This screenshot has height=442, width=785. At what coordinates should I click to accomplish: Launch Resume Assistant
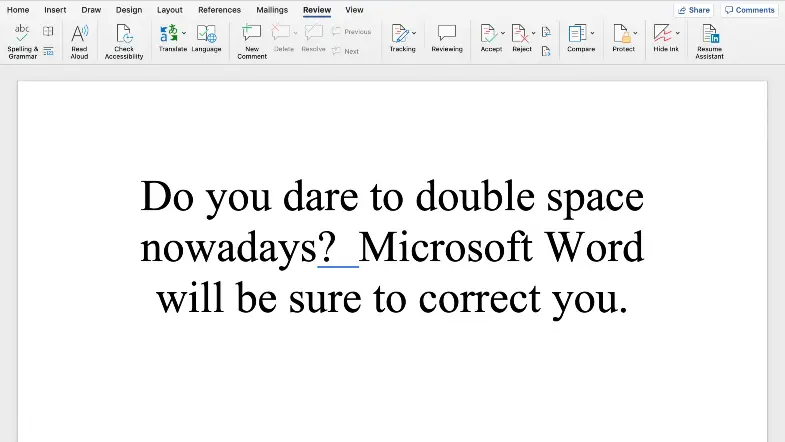[x=709, y=42]
